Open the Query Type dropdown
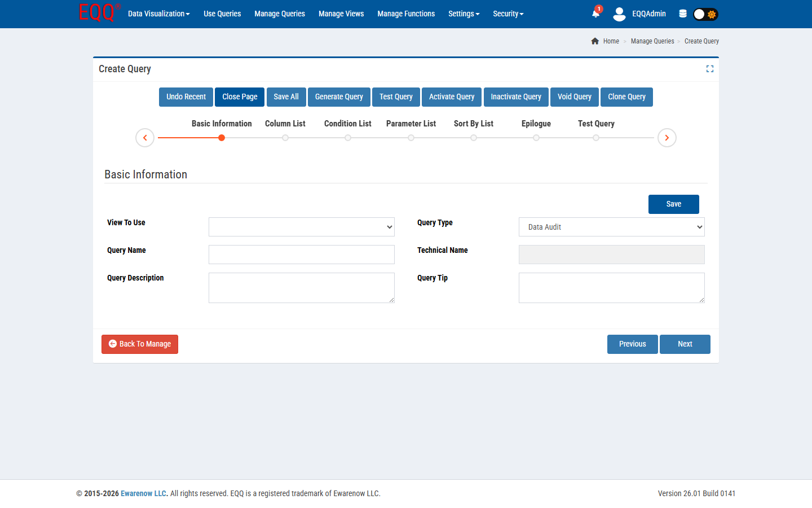 (611, 227)
